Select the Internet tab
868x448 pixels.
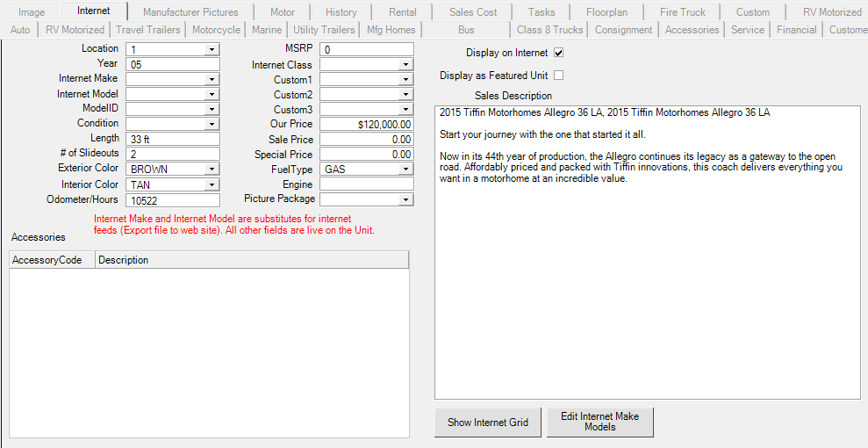94,11
